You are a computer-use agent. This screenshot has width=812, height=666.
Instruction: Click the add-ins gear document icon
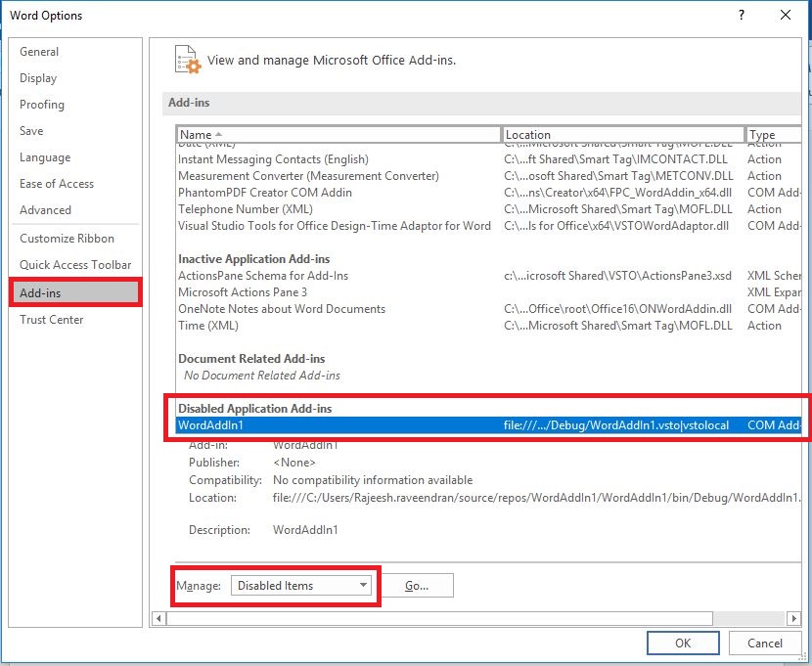(x=188, y=60)
